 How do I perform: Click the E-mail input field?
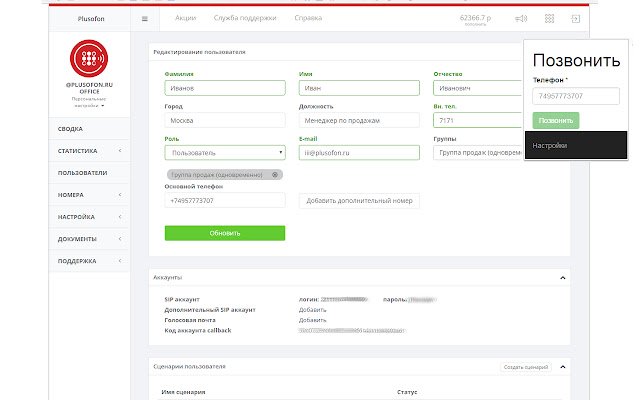click(x=359, y=153)
